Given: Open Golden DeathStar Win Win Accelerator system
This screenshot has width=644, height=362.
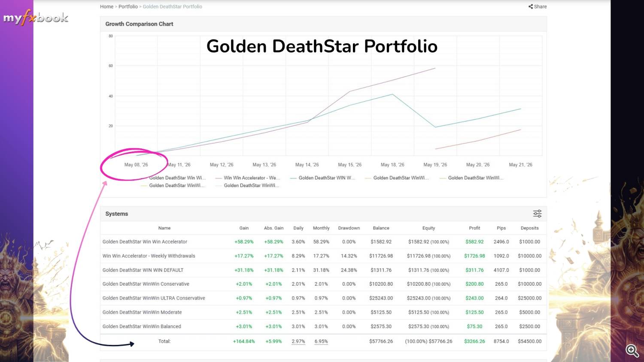Looking at the screenshot, I should [145, 242].
